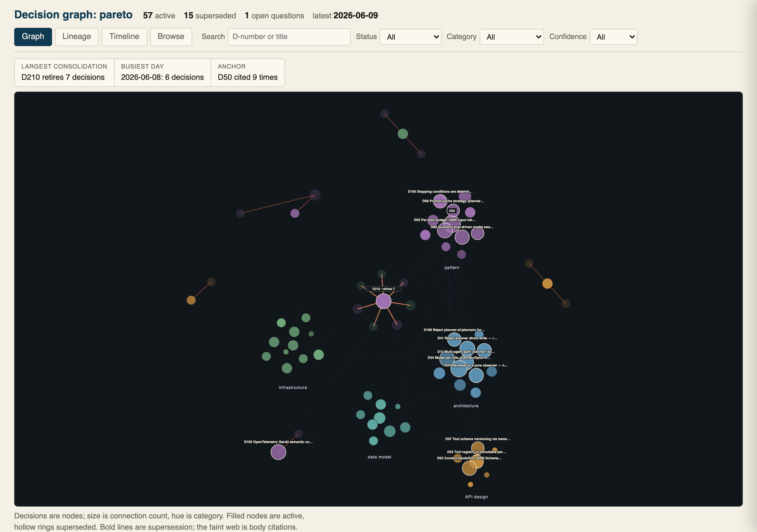The height and width of the screenshot is (532, 757).
Task: Click the 'D47 Reviewer is a pure observer' label
Action: [476, 365]
